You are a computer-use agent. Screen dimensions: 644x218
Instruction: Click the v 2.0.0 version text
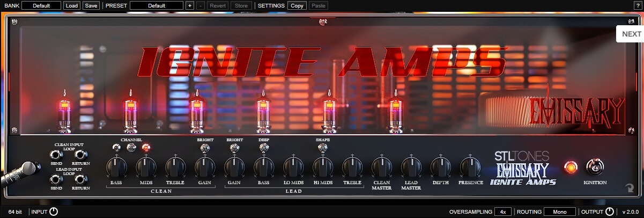(x=632, y=212)
